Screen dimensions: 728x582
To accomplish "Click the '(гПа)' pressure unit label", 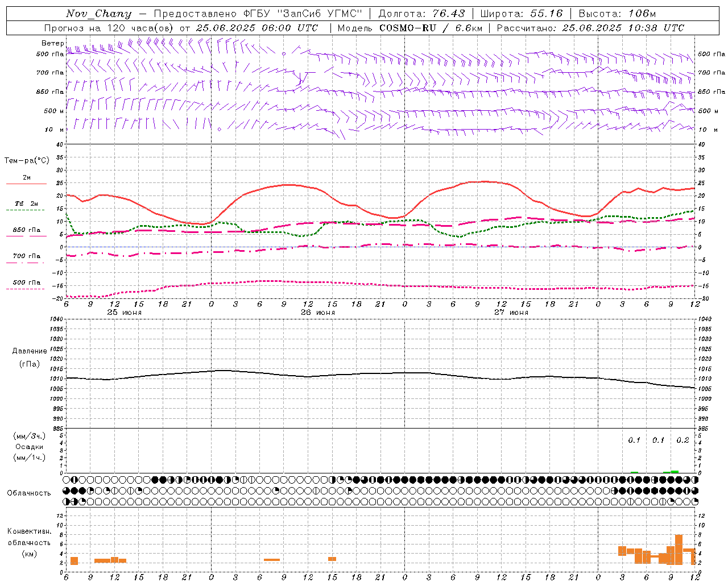I will point(30,364).
